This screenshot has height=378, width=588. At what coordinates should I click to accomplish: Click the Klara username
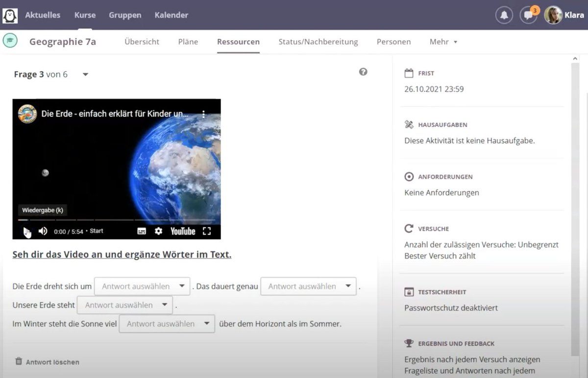click(574, 15)
